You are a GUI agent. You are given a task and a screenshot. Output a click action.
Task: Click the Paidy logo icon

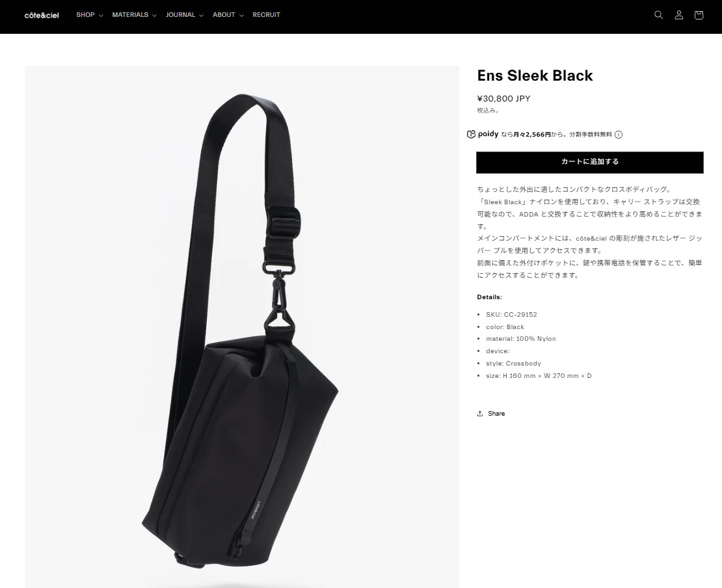click(x=483, y=134)
